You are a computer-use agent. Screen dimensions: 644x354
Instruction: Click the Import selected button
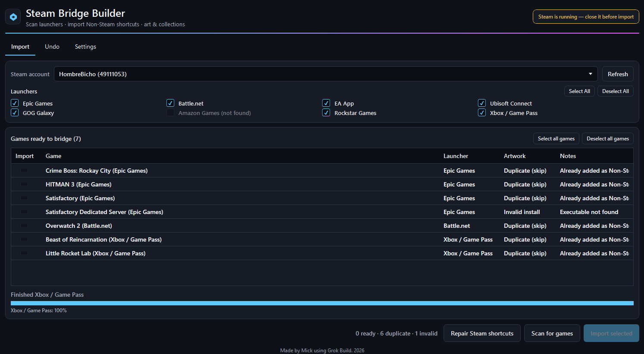[x=611, y=333]
